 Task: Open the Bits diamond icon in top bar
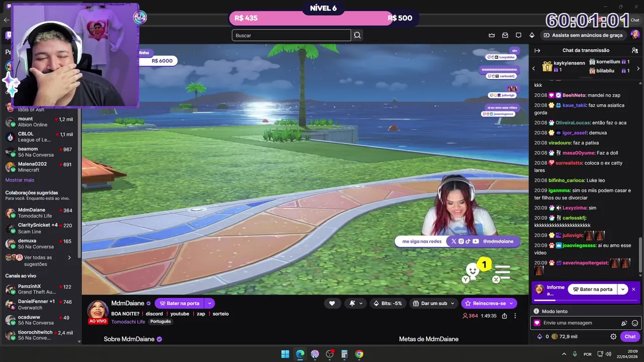(532, 35)
